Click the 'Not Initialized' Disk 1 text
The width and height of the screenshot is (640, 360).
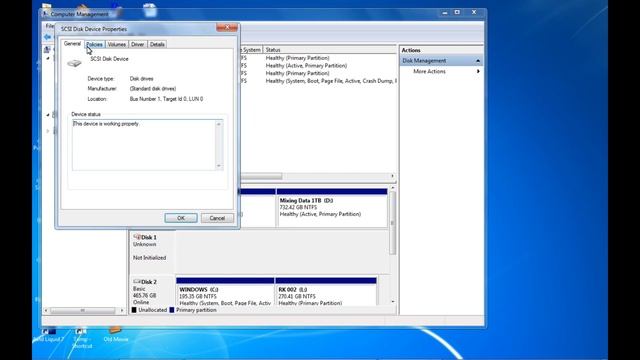[x=149, y=258]
